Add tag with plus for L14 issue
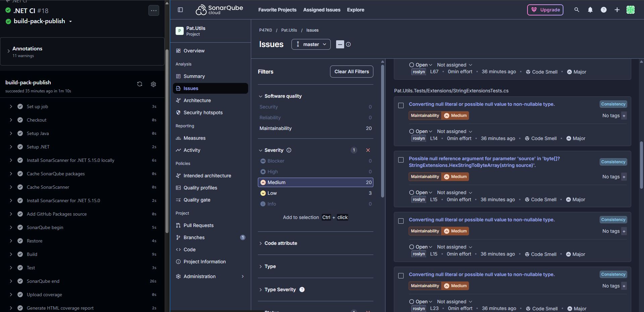The width and height of the screenshot is (644, 312). 624,116
